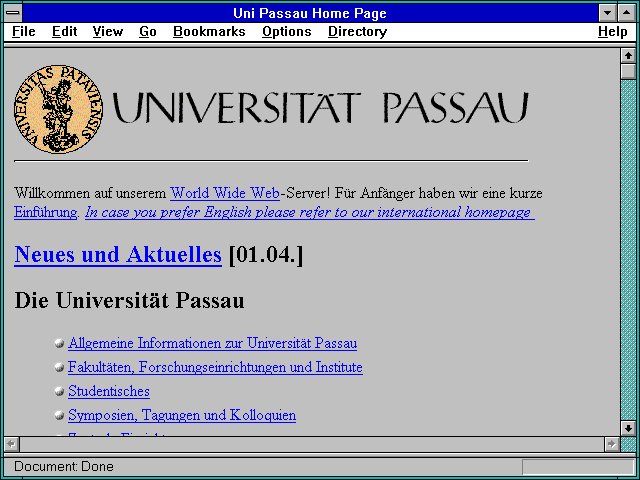Open Allgemeine Informationen zur Universität Passau
Screen dimensions: 640x480
[213, 343]
